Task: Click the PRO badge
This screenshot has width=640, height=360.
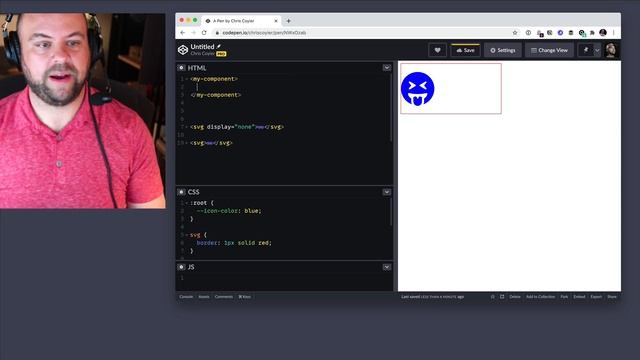Action: pos(221,54)
